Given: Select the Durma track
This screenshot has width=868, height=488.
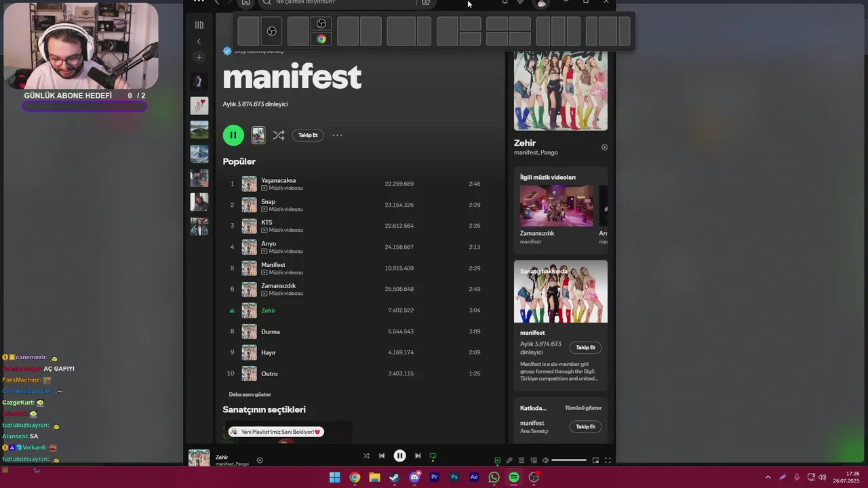Looking at the screenshot, I should (359, 331).
